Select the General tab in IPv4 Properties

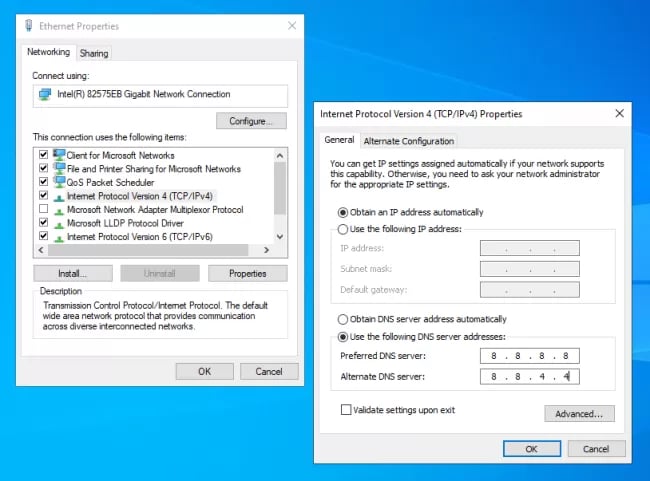coord(339,140)
